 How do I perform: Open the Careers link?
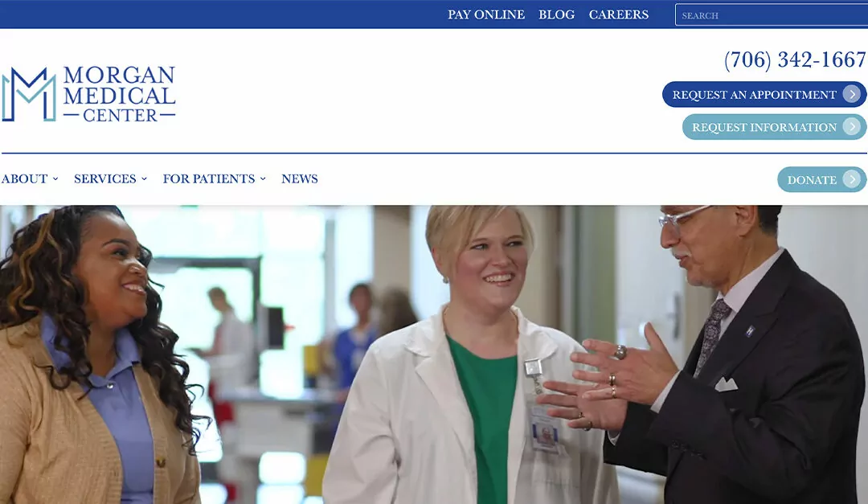click(x=618, y=14)
